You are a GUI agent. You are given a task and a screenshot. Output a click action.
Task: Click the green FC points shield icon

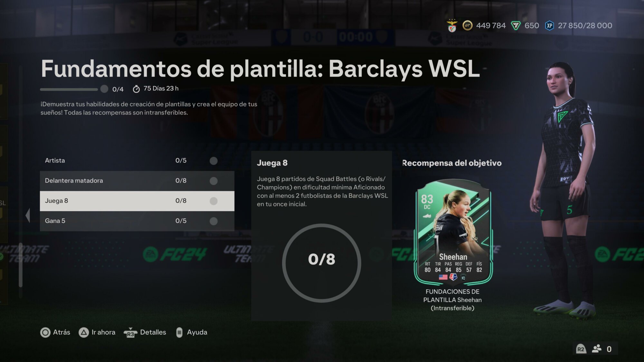tap(516, 26)
